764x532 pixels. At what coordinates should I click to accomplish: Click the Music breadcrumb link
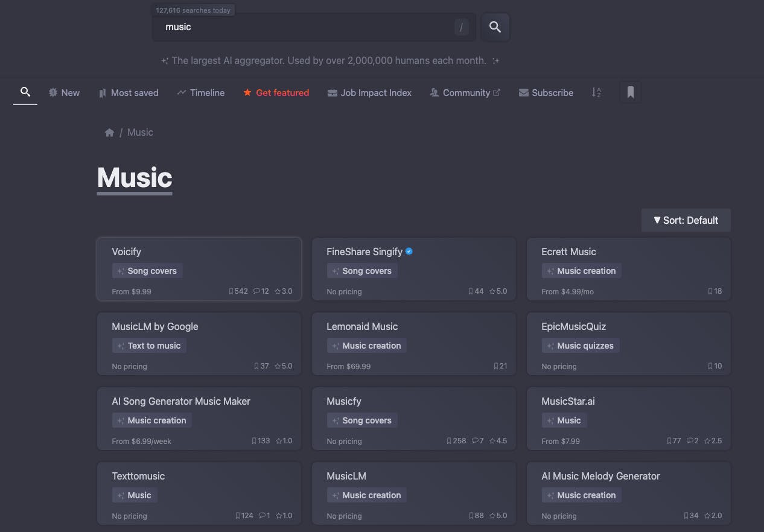point(140,133)
